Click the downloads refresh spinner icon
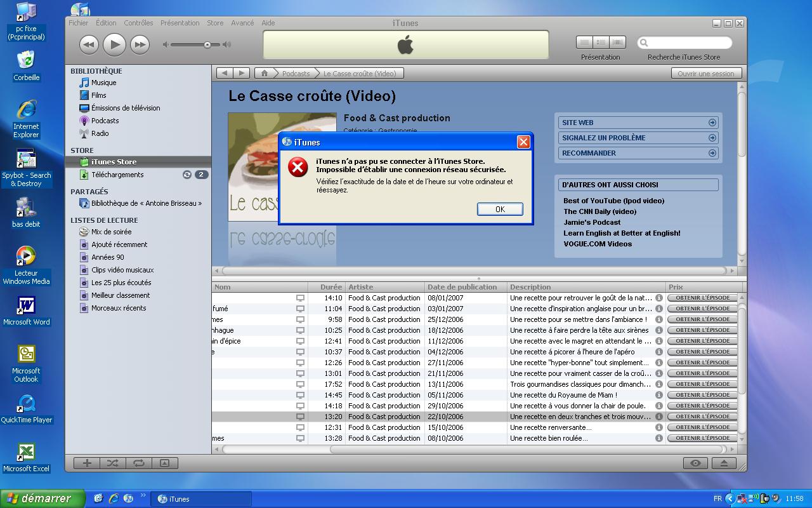This screenshot has height=508, width=812. click(187, 175)
